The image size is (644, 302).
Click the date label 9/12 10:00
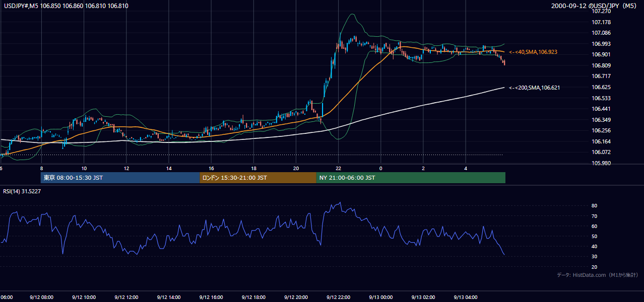point(84,297)
